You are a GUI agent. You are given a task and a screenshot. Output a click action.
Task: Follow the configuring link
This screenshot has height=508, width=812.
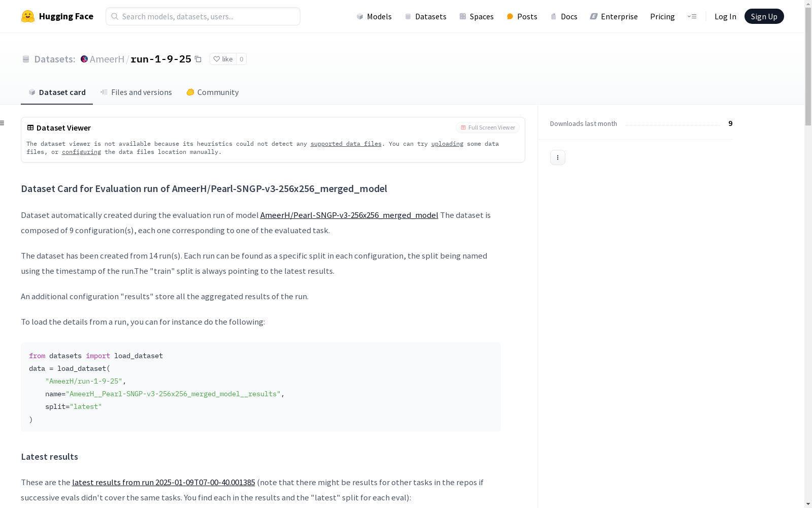click(81, 152)
